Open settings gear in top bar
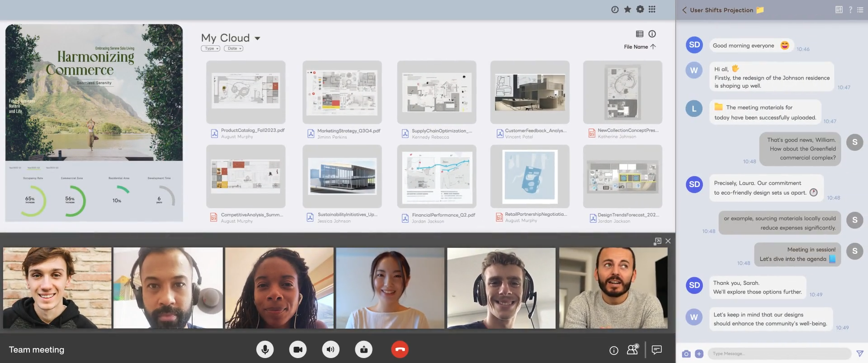 [640, 9]
